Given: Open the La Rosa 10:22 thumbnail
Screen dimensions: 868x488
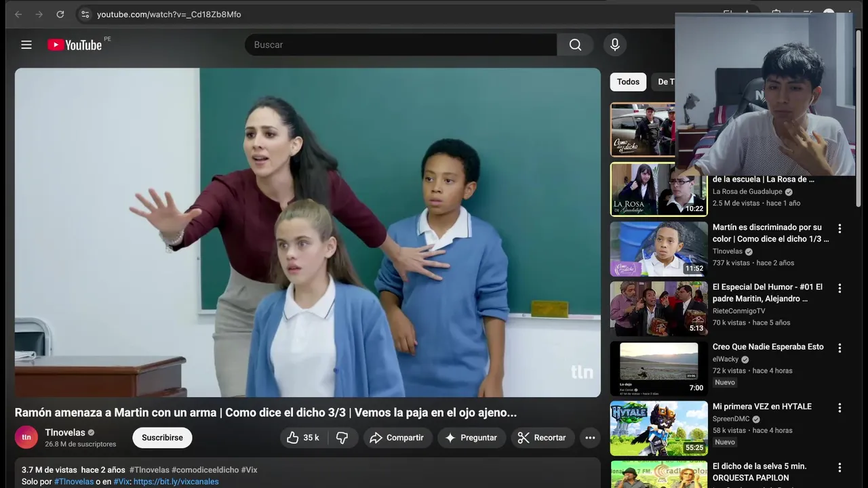Looking at the screenshot, I should coord(658,189).
